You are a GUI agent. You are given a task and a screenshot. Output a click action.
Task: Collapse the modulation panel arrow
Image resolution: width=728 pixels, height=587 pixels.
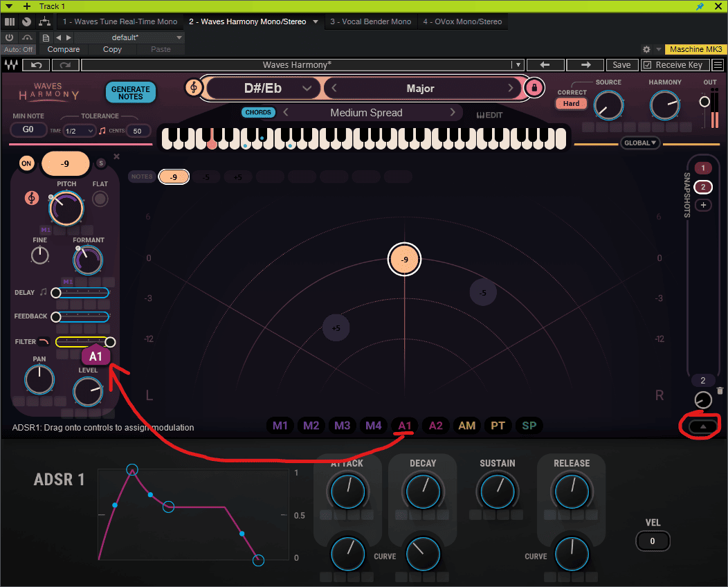click(703, 426)
